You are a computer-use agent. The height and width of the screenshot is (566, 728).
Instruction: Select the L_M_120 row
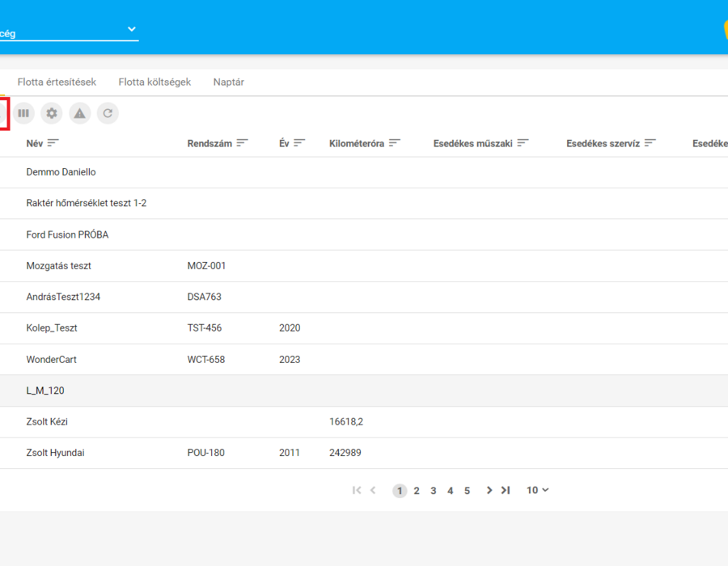(x=364, y=391)
